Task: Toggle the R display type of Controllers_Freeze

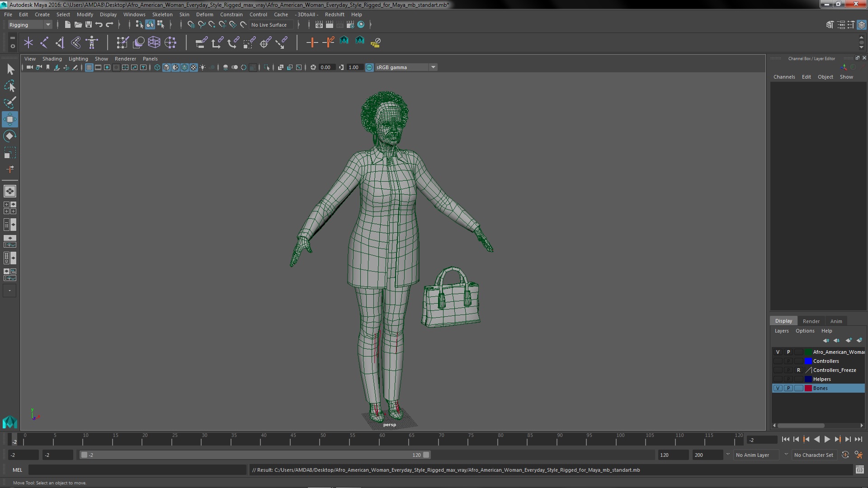Action: (798, 370)
